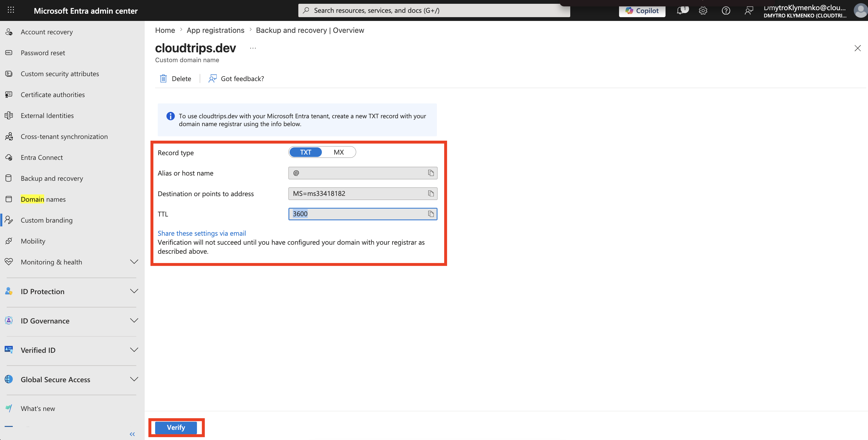Open External Identities in the sidebar
This screenshot has width=868, height=440.
[x=47, y=115]
